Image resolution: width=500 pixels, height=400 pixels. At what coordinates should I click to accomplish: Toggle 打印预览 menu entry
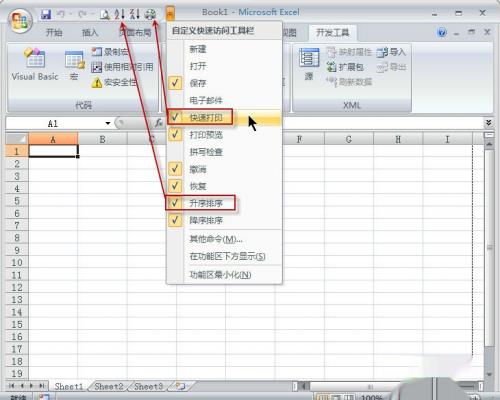click(x=224, y=135)
